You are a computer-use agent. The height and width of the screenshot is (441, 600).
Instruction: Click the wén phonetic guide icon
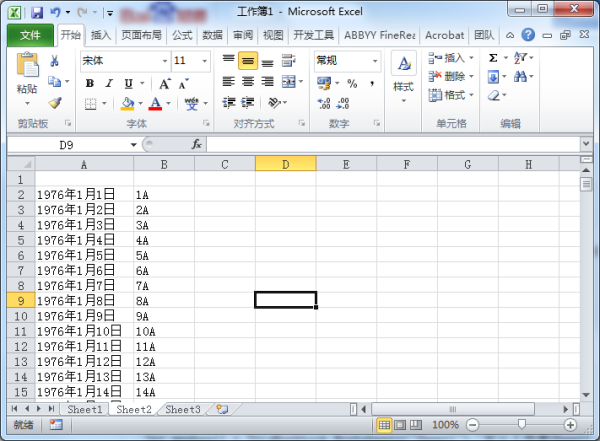click(x=191, y=103)
